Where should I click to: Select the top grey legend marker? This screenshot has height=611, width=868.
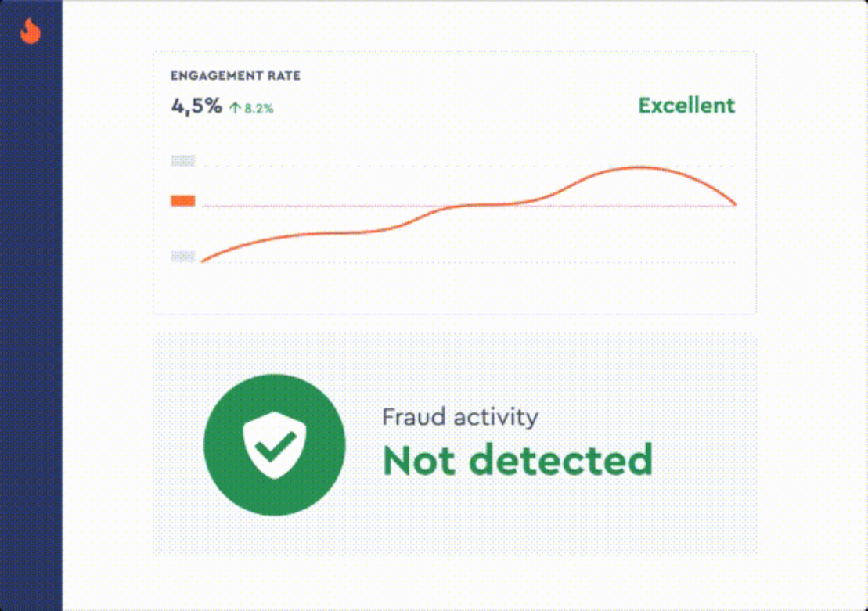[x=183, y=161]
